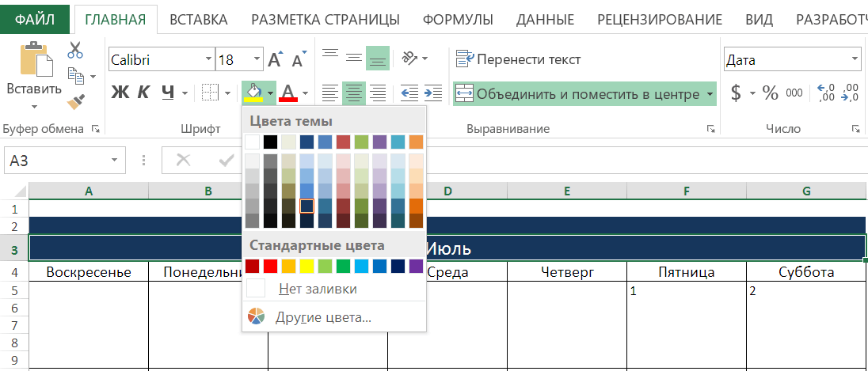The height and width of the screenshot is (371, 868).
Task: Expand the font color dropdown arrow
Action: click(x=305, y=93)
